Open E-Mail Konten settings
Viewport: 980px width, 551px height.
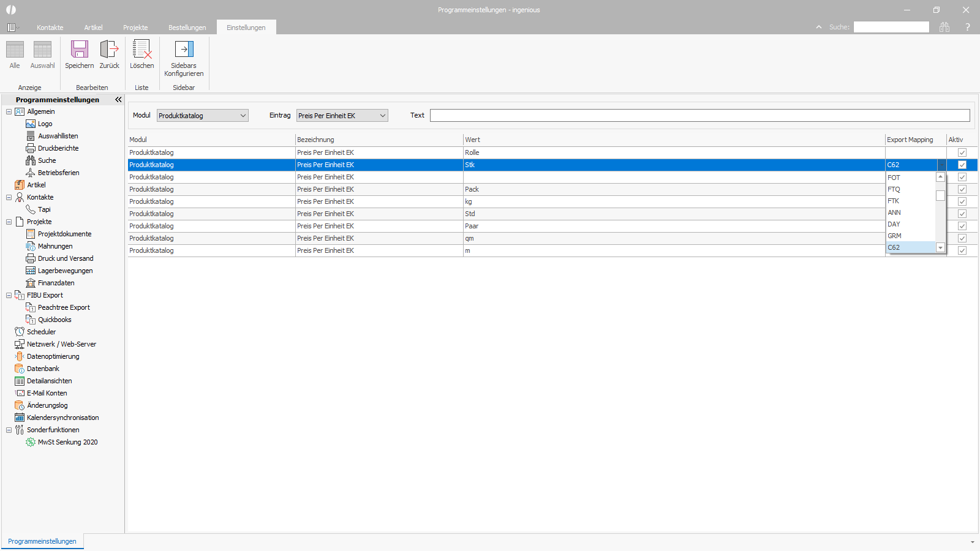coord(47,393)
